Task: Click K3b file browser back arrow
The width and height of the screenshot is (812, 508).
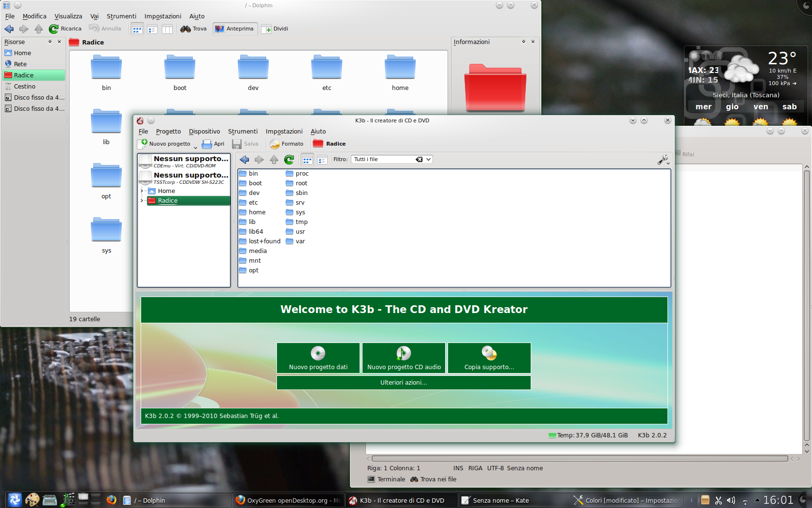Action: point(245,160)
